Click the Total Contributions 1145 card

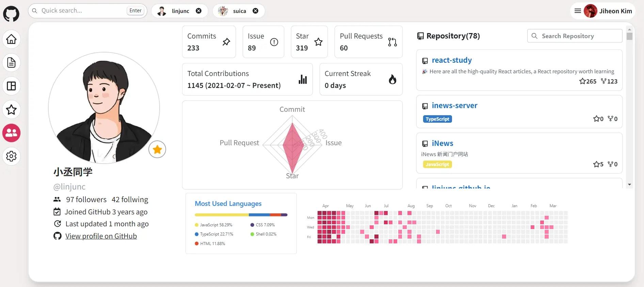[x=247, y=79]
